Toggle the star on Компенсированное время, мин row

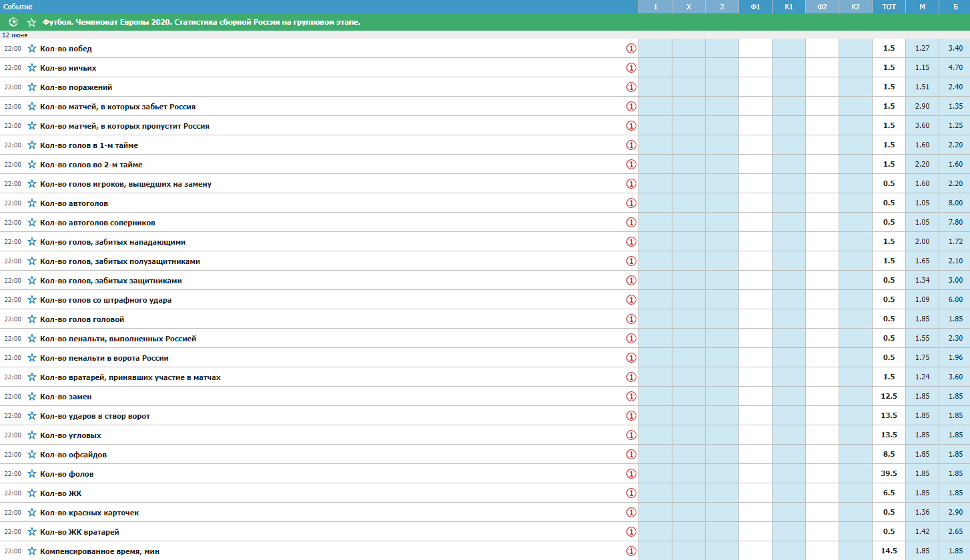[31, 551]
